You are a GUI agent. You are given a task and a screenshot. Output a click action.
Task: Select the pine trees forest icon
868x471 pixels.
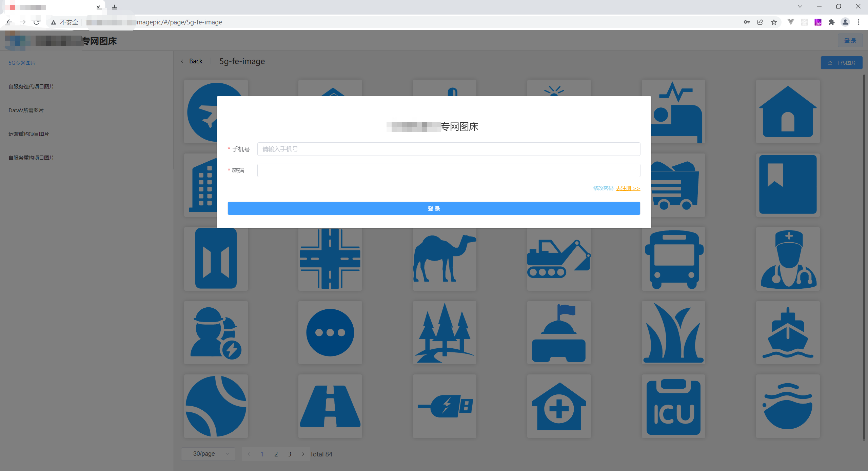444,332
